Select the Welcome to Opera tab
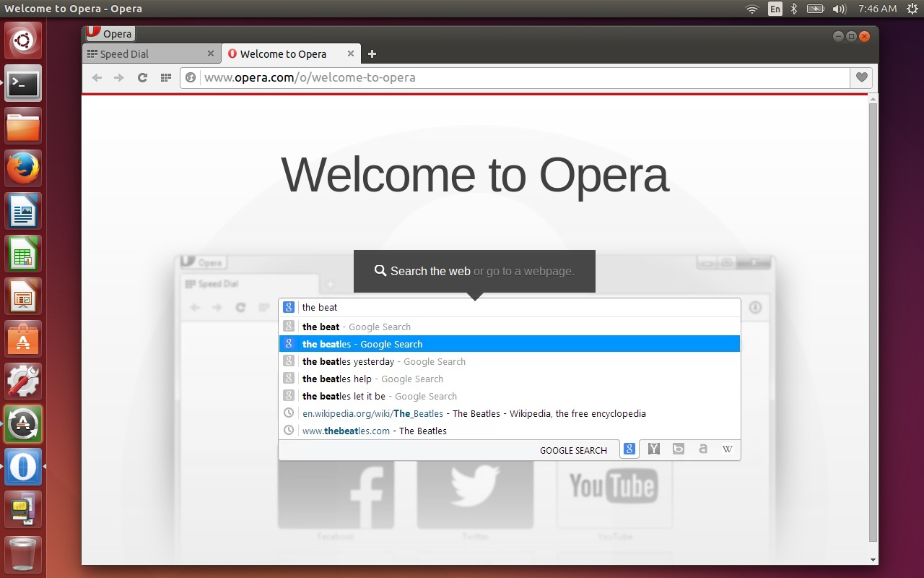Viewport: 924px width, 578px height. pos(292,53)
